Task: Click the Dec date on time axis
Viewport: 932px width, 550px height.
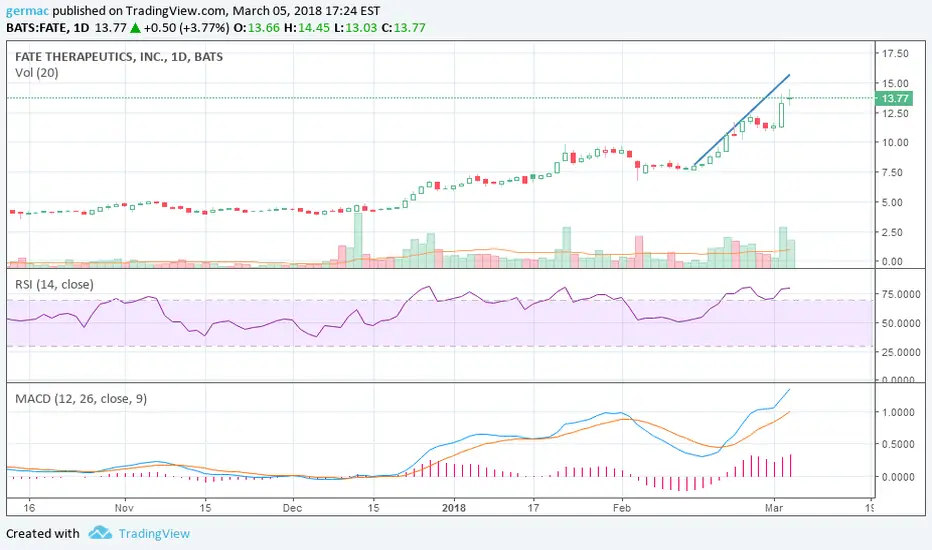Action: pos(292,508)
